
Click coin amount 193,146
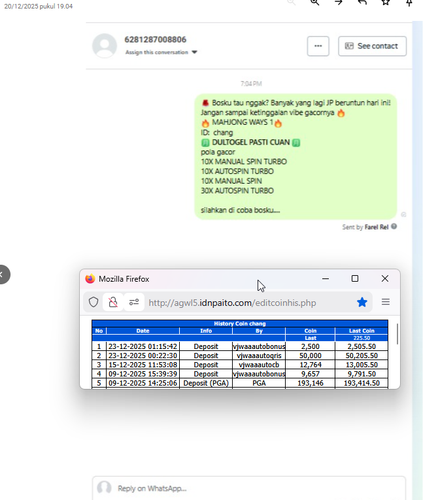click(x=310, y=383)
